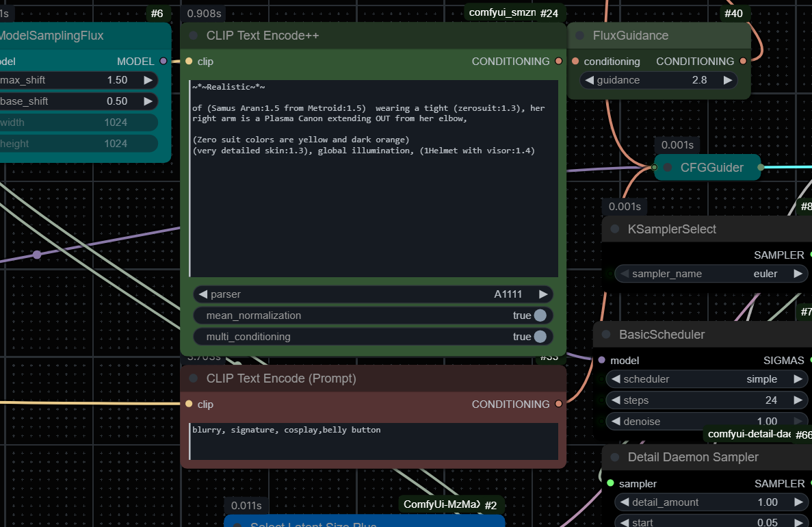Collapse the Detail Daemon Sampler node dot
The image size is (812, 527).
(x=615, y=457)
